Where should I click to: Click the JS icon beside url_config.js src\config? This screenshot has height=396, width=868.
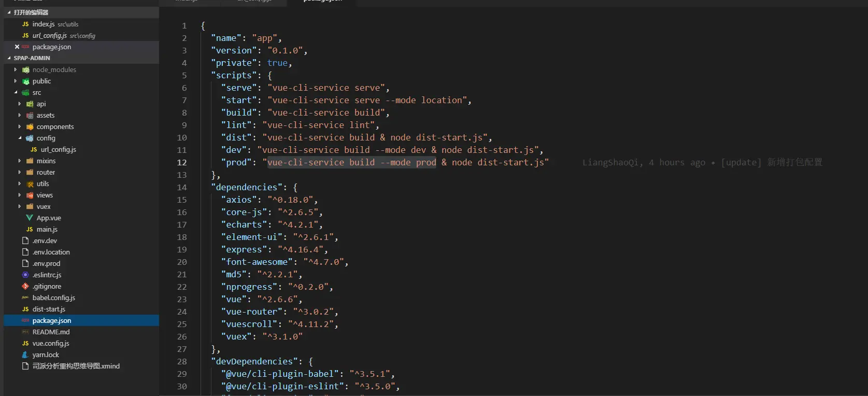(x=25, y=35)
